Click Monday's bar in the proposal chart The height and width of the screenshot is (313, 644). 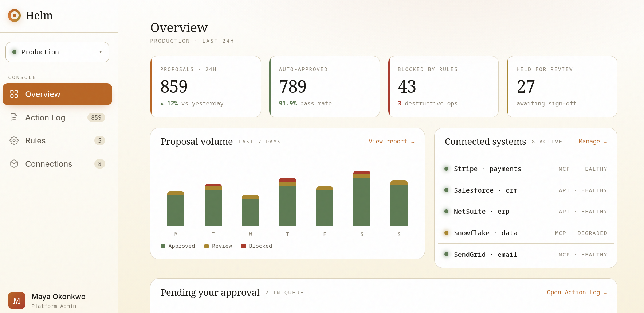[176, 209]
